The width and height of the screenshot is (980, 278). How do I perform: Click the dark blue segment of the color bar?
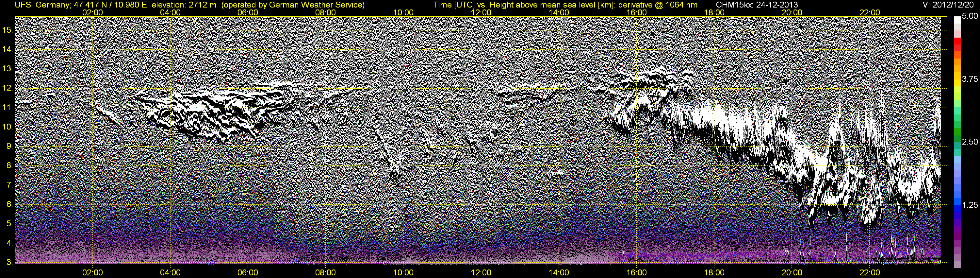point(957,215)
